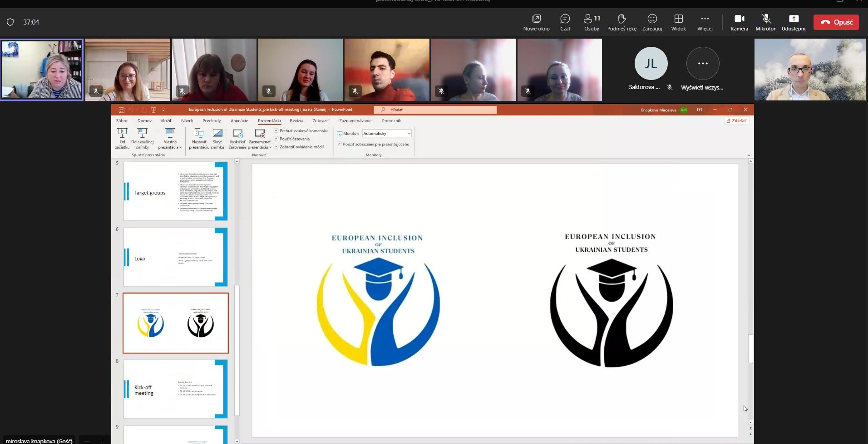Switch to the Animácie ribbon tab

pos(239,121)
